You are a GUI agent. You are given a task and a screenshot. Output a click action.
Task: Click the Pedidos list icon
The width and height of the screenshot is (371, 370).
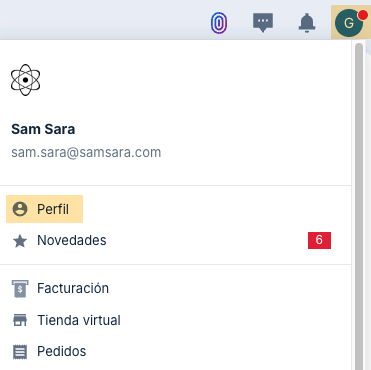pyautogui.click(x=20, y=352)
